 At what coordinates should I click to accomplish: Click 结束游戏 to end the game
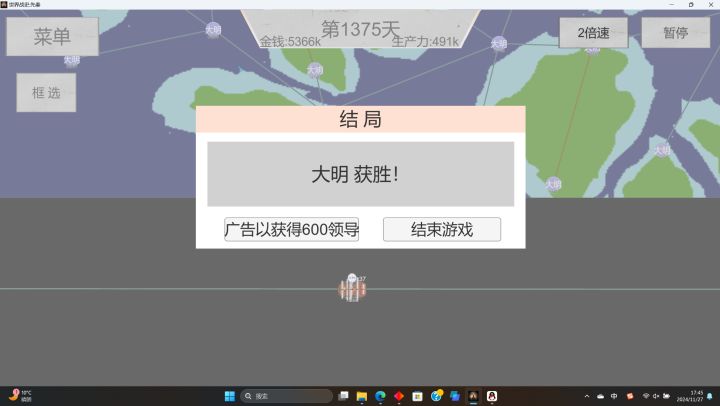(x=442, y=229)
